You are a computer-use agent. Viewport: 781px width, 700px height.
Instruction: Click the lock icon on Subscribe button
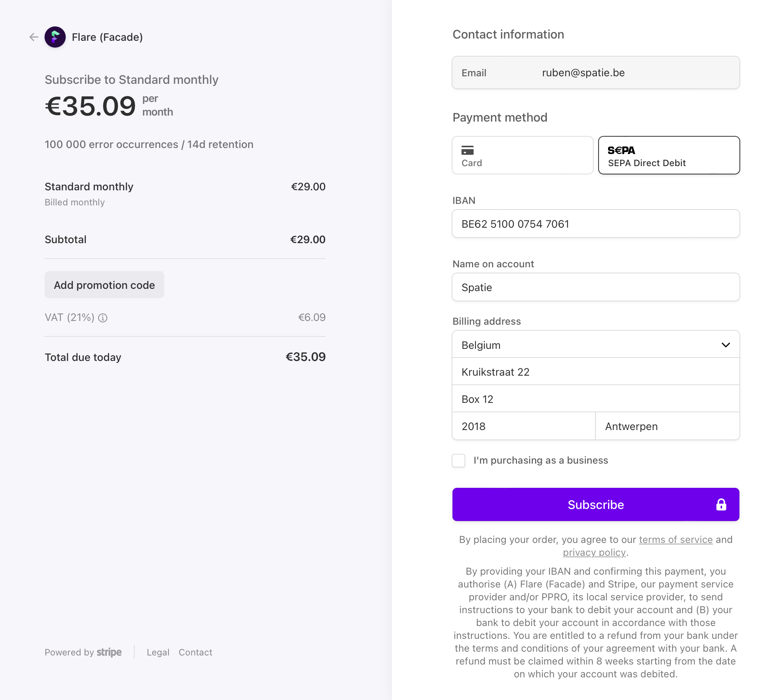[721, 505]
